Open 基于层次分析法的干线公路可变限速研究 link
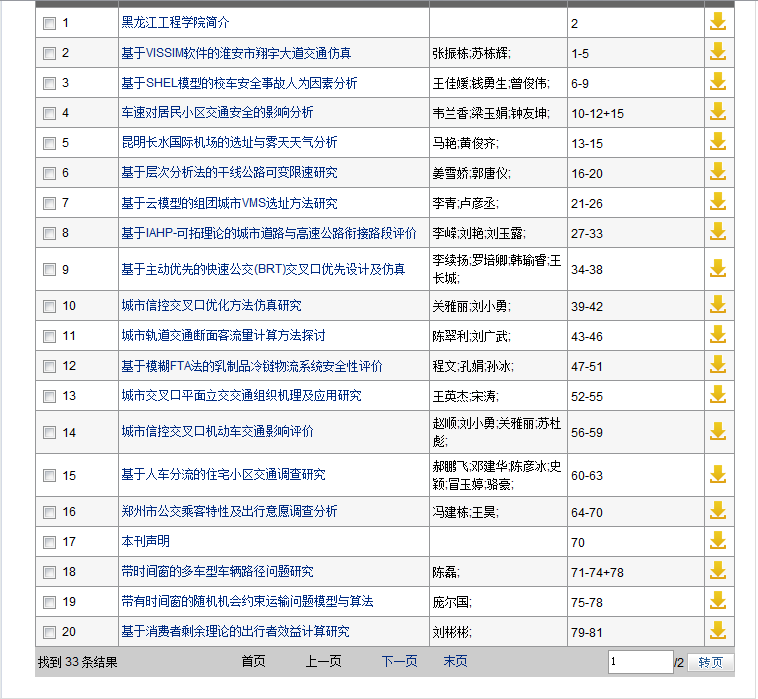This screenshot has height=699, width=758. (229, 173)
